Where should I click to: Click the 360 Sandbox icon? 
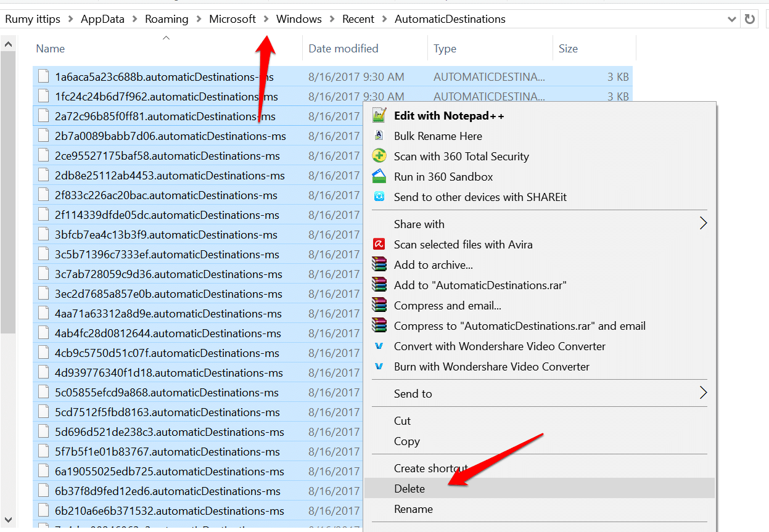tap(379, 176)
